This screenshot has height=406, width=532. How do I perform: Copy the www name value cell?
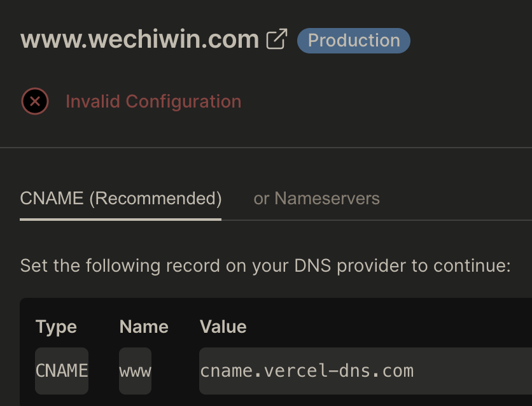(135, 370)
